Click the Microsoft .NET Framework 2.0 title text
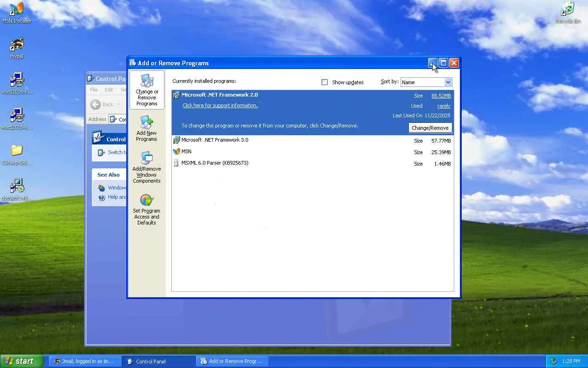 pos(220,95)
